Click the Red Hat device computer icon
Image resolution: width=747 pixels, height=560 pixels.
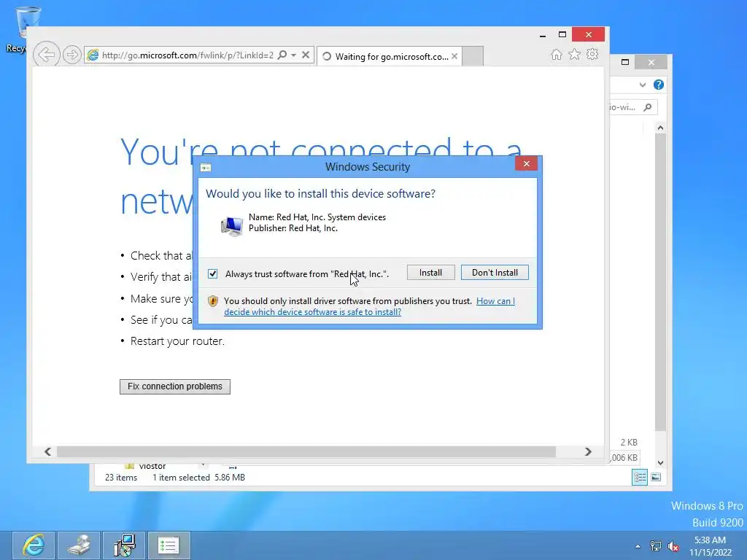pos(231,226)
